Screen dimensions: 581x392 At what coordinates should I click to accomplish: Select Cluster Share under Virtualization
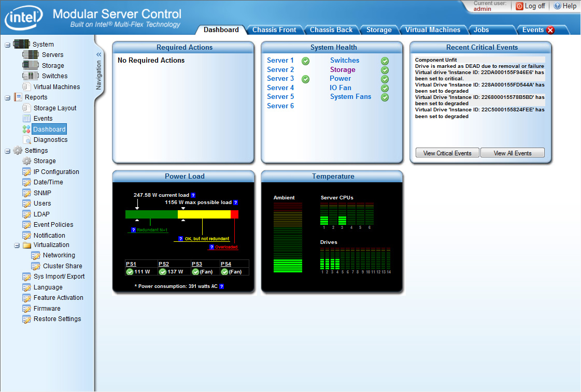coord(62,266)
